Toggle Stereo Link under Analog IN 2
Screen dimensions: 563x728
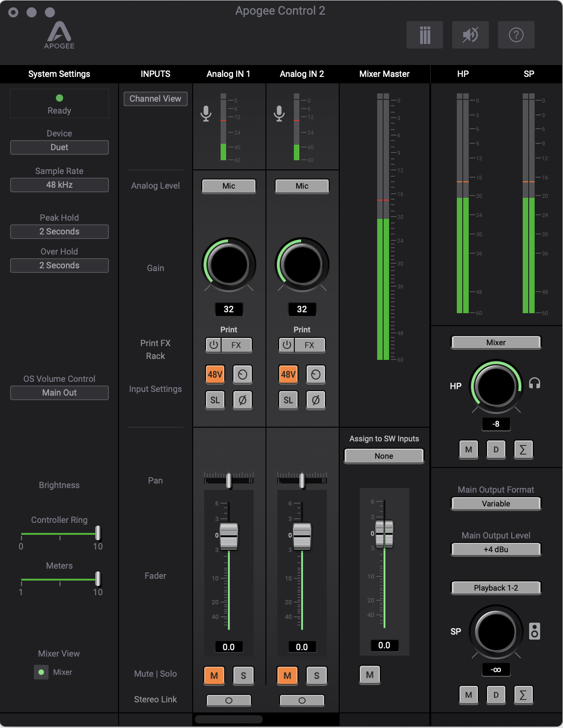[302, 701]
